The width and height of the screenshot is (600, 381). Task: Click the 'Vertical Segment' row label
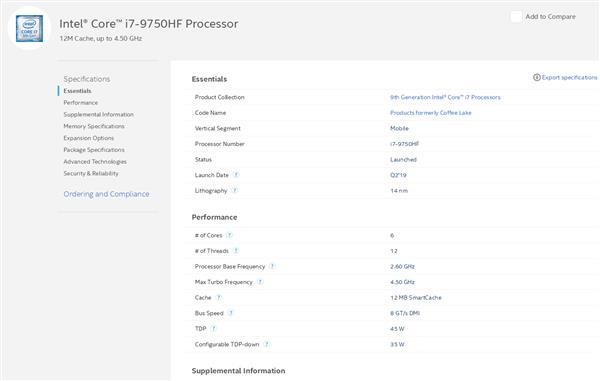click(x=218, y=129)
